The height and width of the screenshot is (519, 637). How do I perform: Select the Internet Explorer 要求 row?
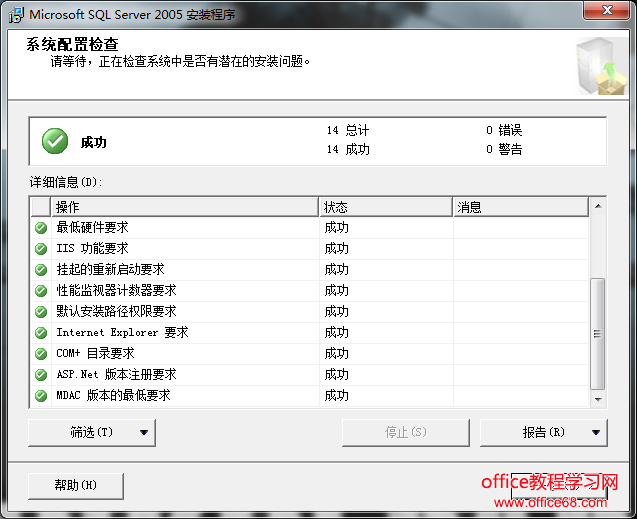pyautogui.click(x=310, y=333)
